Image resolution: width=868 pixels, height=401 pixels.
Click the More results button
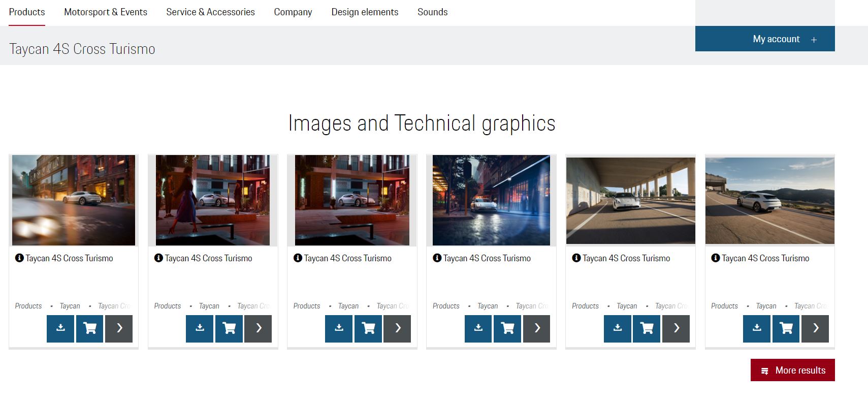click(x=793, y=370)
